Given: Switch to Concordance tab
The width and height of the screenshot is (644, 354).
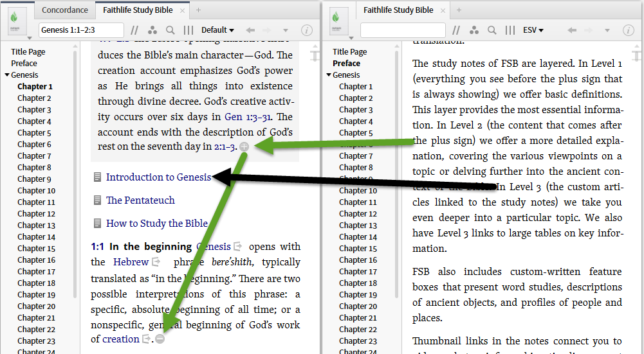Looking at the screenshot, I should point(65,10).
